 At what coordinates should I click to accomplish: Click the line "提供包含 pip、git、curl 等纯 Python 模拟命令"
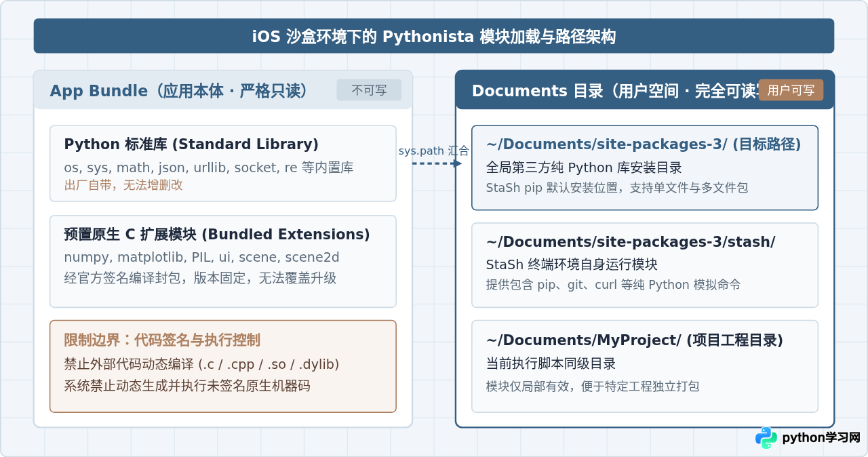point(613,285)
